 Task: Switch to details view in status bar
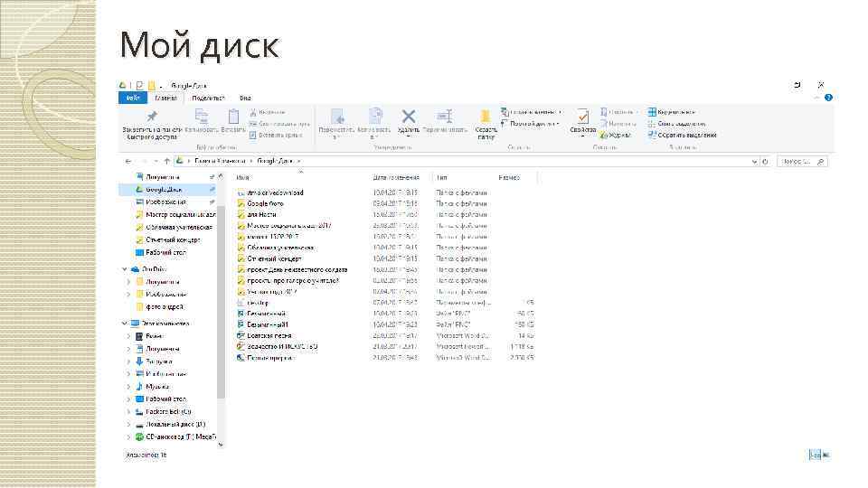(x=815, y=455)
